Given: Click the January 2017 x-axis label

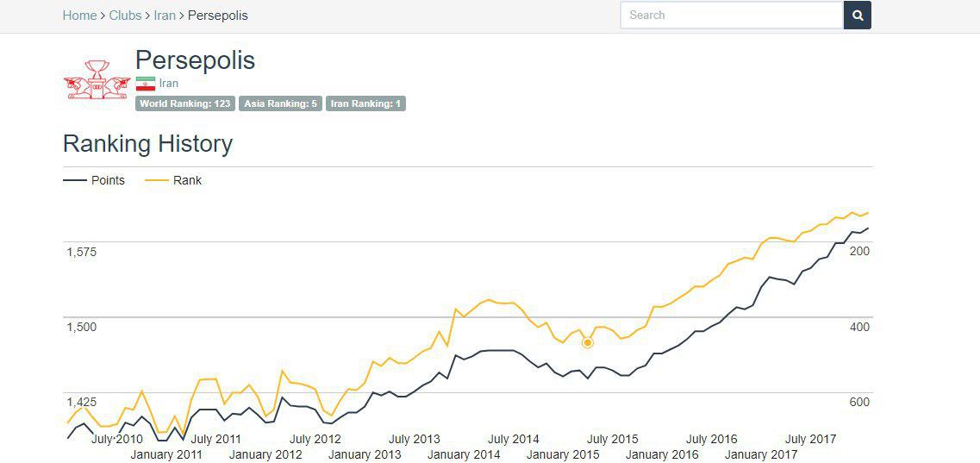Looking at the screenshot, I should [761, 454].
